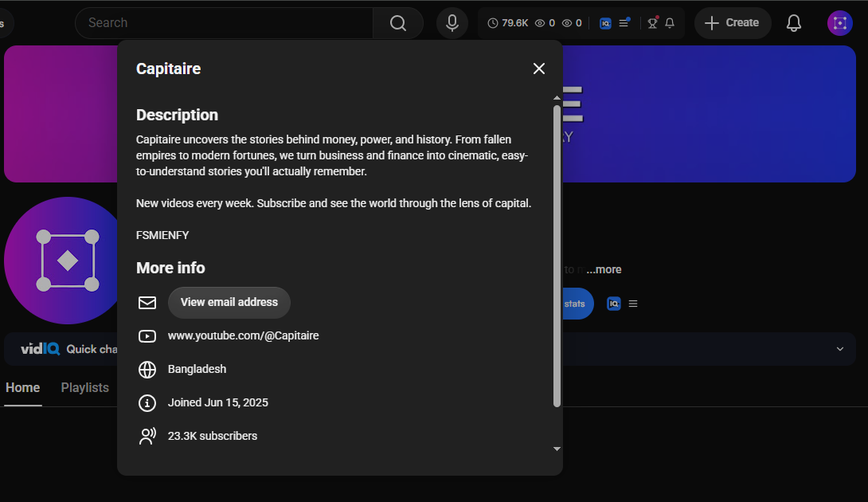Click the first eye views icon in vidIQ bar
The image size is (868, 502).
click(540, 23)
